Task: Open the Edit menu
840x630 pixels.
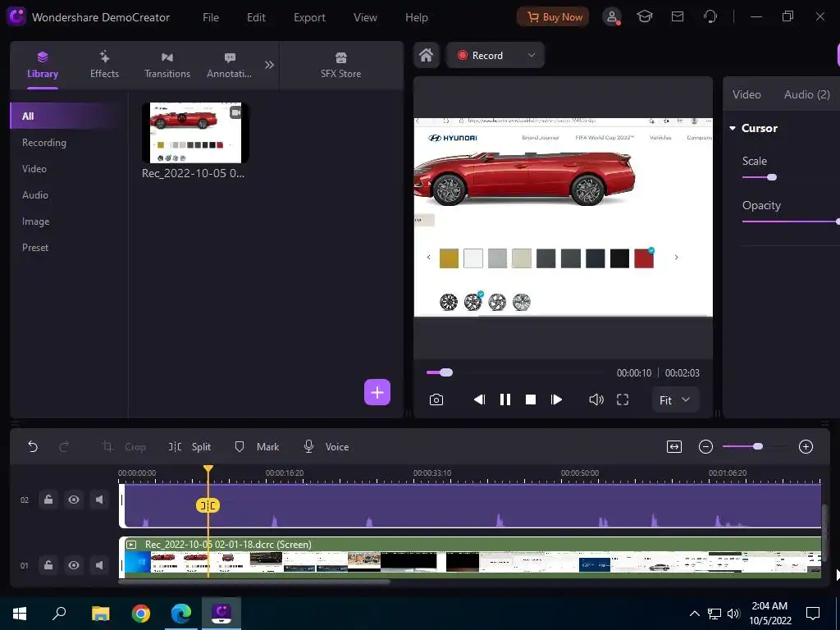Action: click(x=256, y=17)
